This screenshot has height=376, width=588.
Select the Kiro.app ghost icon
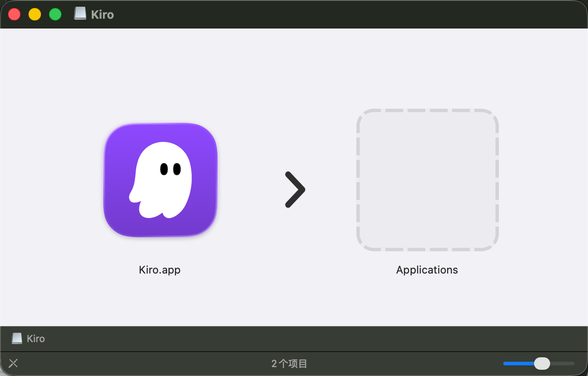(x=160, y=180)
